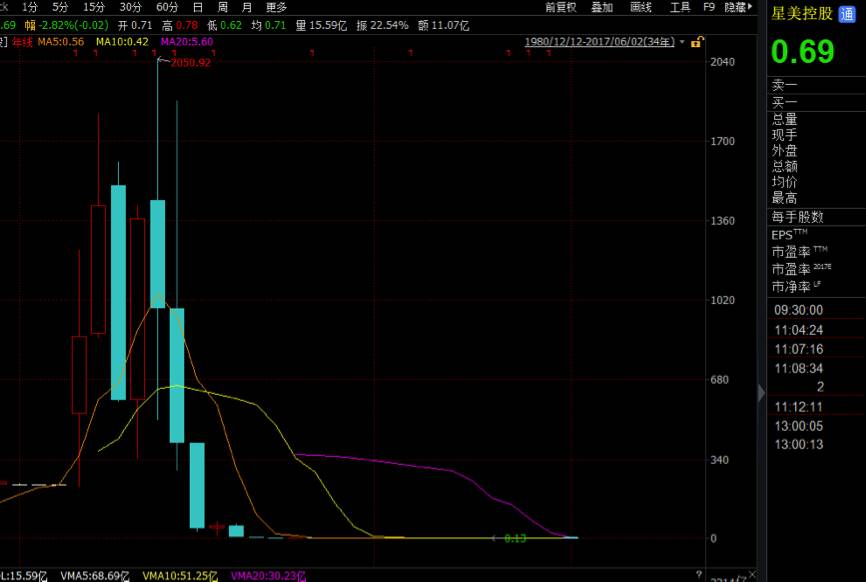Open the 工具 tools menu

click(679, 7)
